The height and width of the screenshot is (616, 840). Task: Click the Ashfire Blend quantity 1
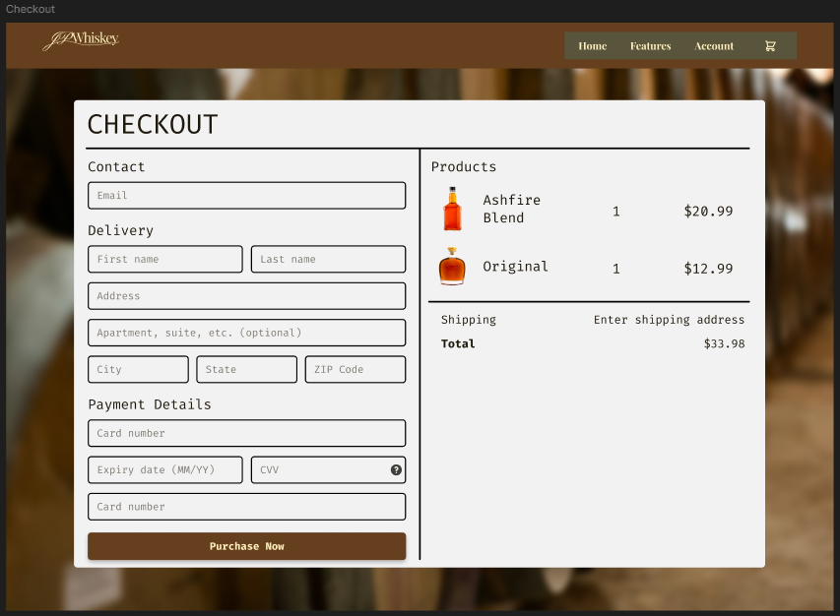click(616, 212)
